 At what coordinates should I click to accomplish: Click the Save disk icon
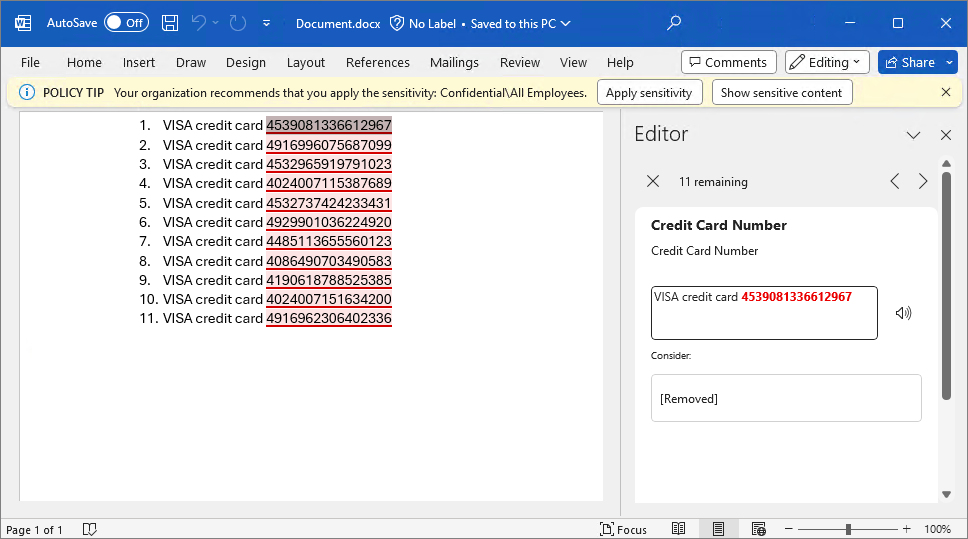tap(170, 23)
